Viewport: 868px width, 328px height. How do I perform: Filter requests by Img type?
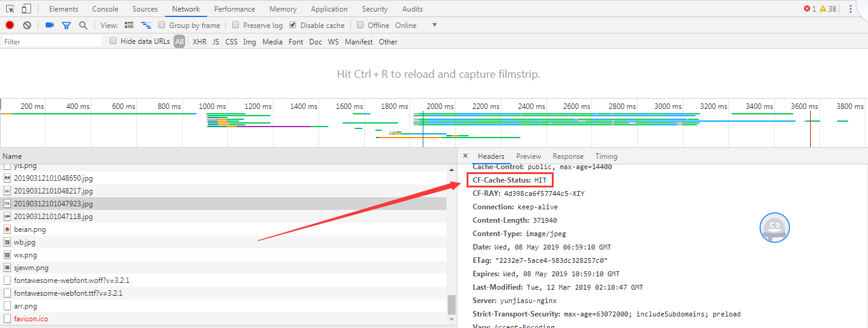pos(249,42)
